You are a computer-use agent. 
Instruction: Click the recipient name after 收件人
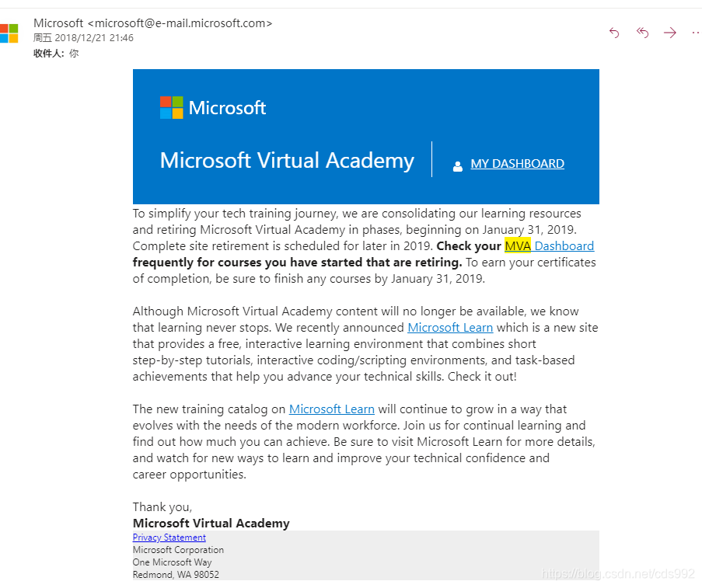[x=74, y=54]
